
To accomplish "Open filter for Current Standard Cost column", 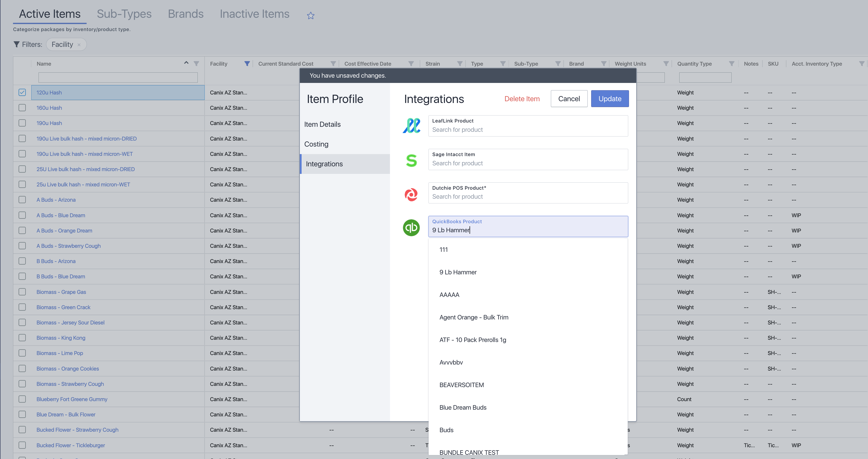I will click(333, 63).
